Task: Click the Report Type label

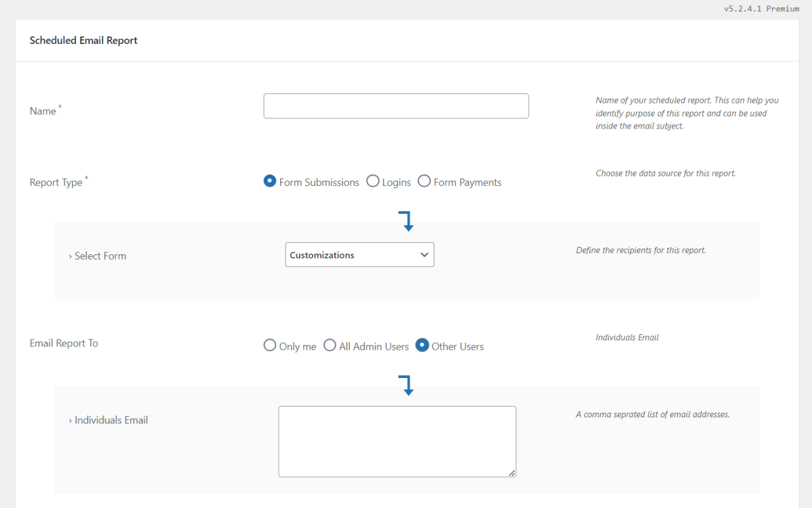Action: (56, 183)
